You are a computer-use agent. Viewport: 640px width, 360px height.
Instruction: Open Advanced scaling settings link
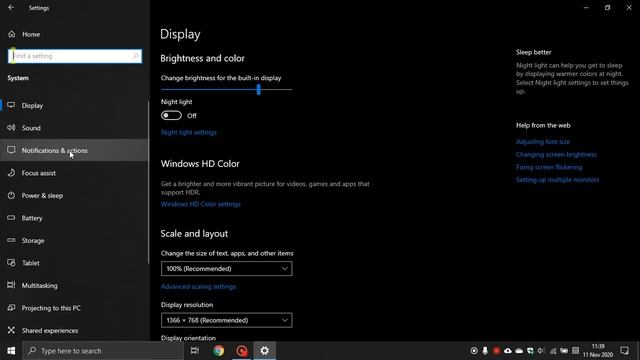pyautogui.click(x=198, y=287)
